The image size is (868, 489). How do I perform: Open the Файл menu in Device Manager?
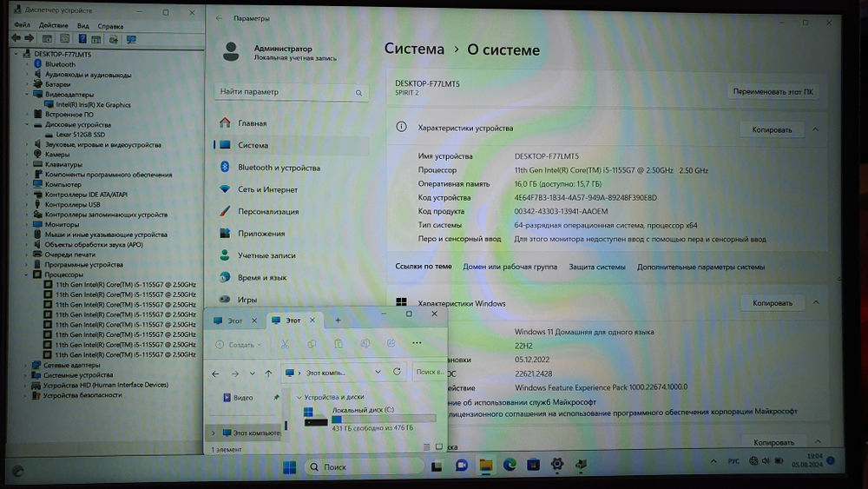coord(23,25)
